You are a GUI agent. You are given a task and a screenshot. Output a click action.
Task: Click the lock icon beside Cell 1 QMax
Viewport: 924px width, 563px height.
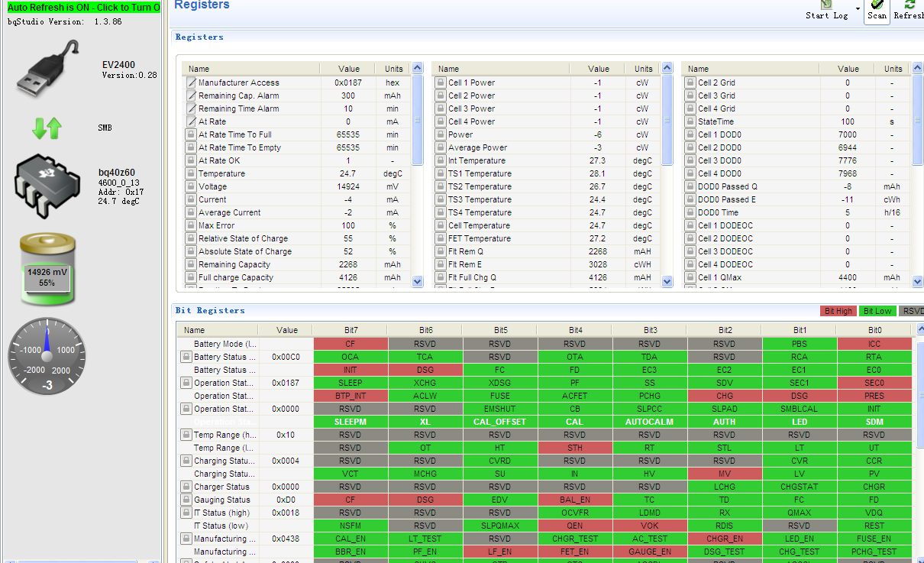[690, 277]
